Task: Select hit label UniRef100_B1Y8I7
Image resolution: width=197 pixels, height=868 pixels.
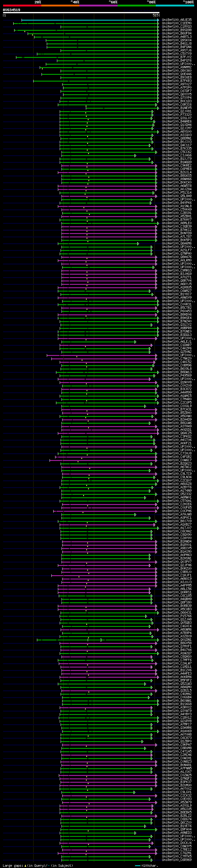Action: tap(177, 294)
